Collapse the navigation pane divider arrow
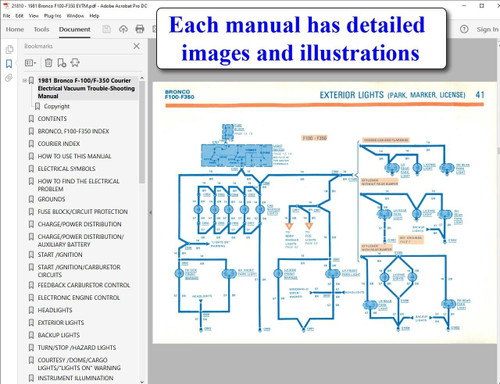 point(150,212)
